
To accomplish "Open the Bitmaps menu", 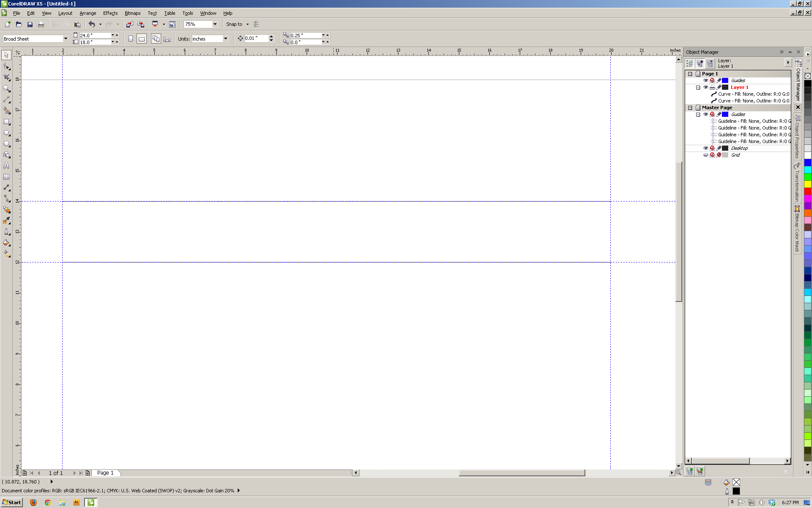I will 132,13.
